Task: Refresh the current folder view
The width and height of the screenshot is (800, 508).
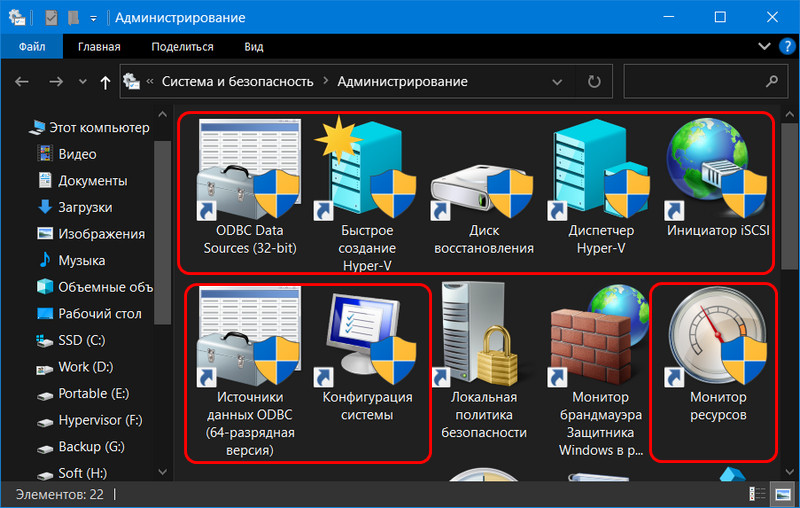Action: 594,82
